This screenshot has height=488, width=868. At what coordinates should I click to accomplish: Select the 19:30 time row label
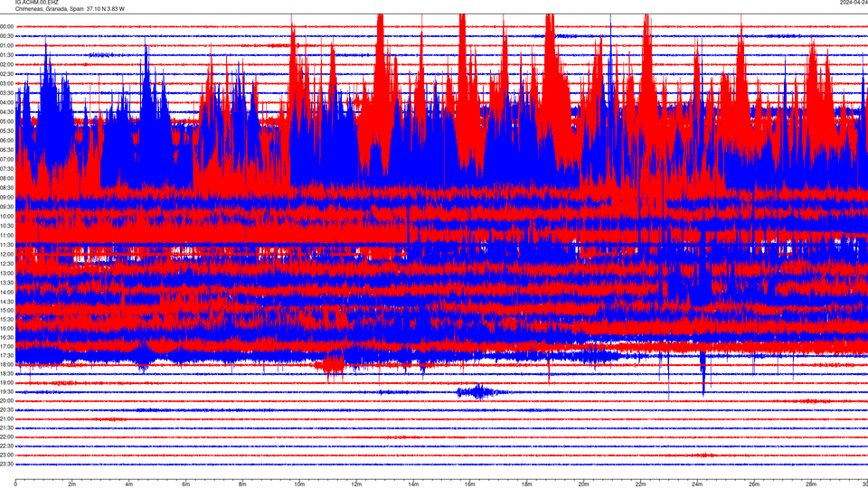click(6, 391)
